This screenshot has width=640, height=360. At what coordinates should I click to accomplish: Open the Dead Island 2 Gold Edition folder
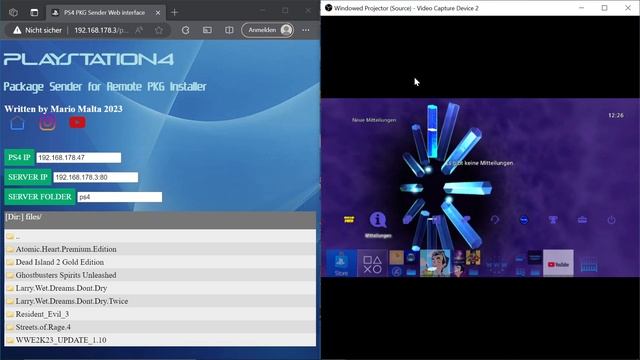160,262
